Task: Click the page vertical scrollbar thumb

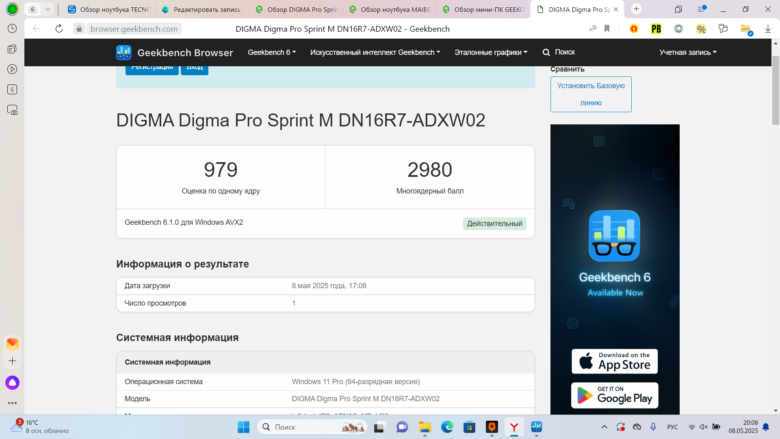Action: (776, 89)
